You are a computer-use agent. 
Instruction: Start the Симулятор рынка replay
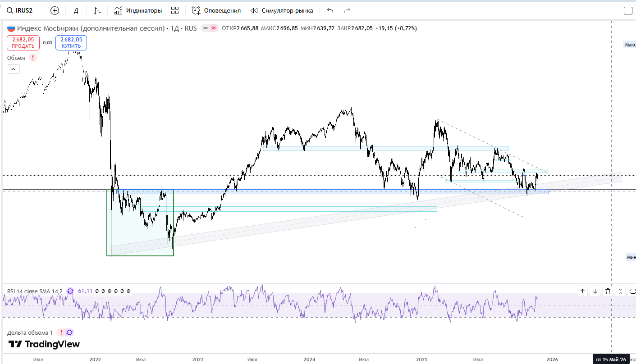(x=282, y=10)
